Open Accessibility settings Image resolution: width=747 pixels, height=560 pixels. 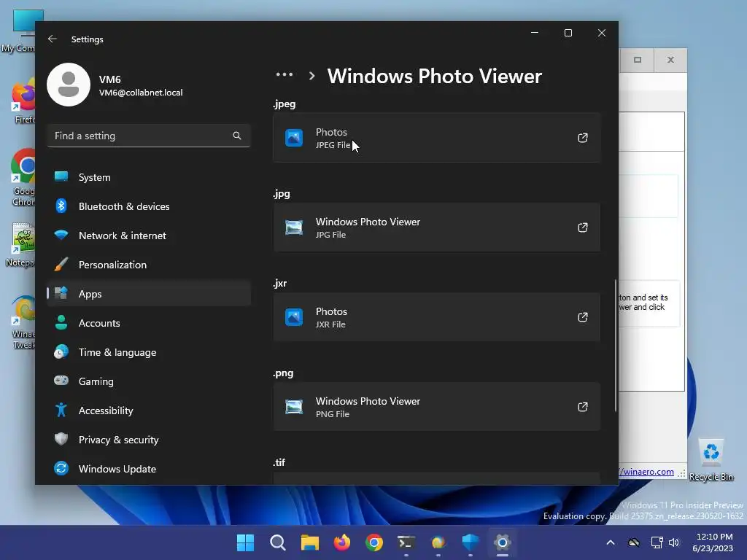point(149,411)
